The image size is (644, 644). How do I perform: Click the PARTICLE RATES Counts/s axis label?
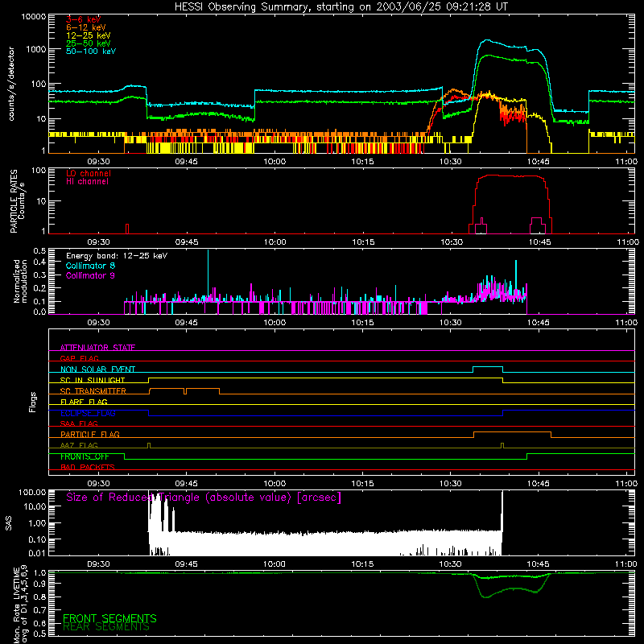click(x=17, y=201)
